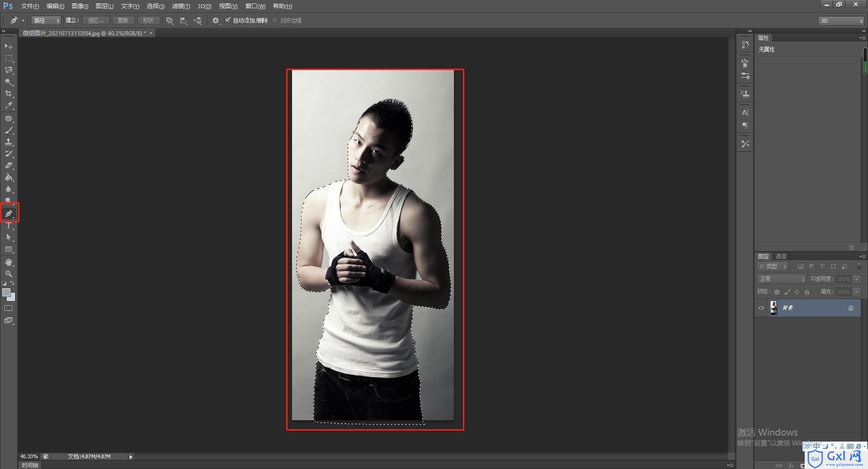Open the 路径 tool mode dropdown
868x469 pixels.
tap(46, 20)
